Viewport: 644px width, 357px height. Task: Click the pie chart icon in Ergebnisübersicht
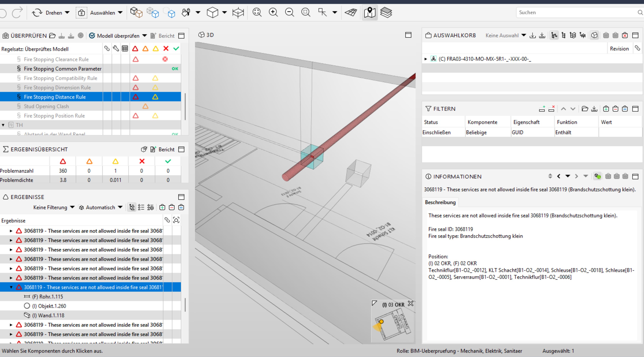tap(144, 149)
